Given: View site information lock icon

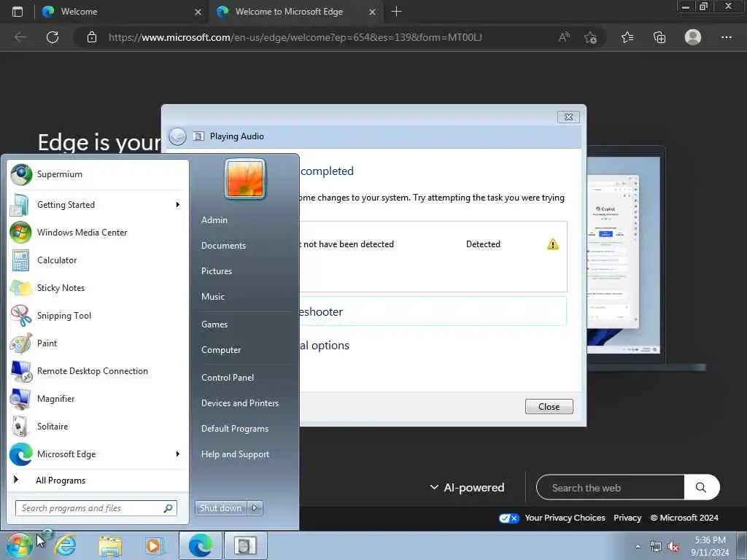Looking at the screenshot, I should (x=92, y=37).
